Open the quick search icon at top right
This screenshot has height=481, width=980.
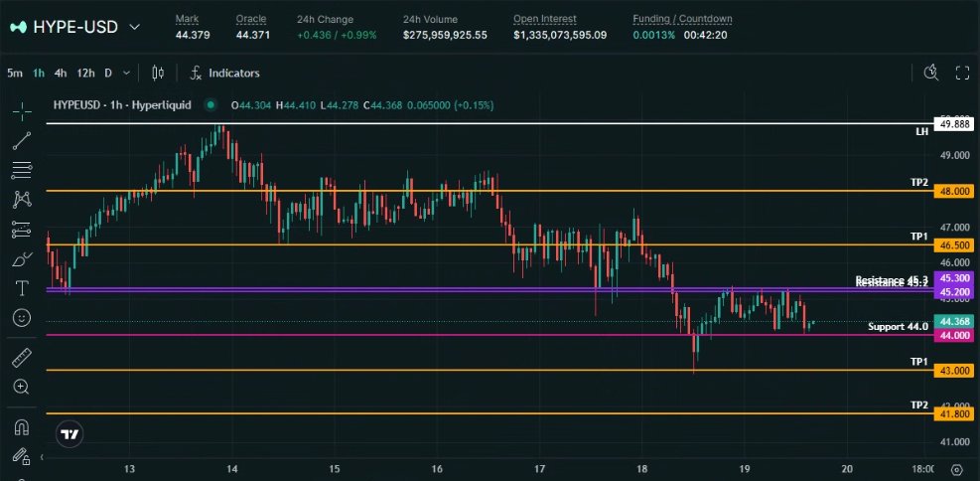pos(931,73)
